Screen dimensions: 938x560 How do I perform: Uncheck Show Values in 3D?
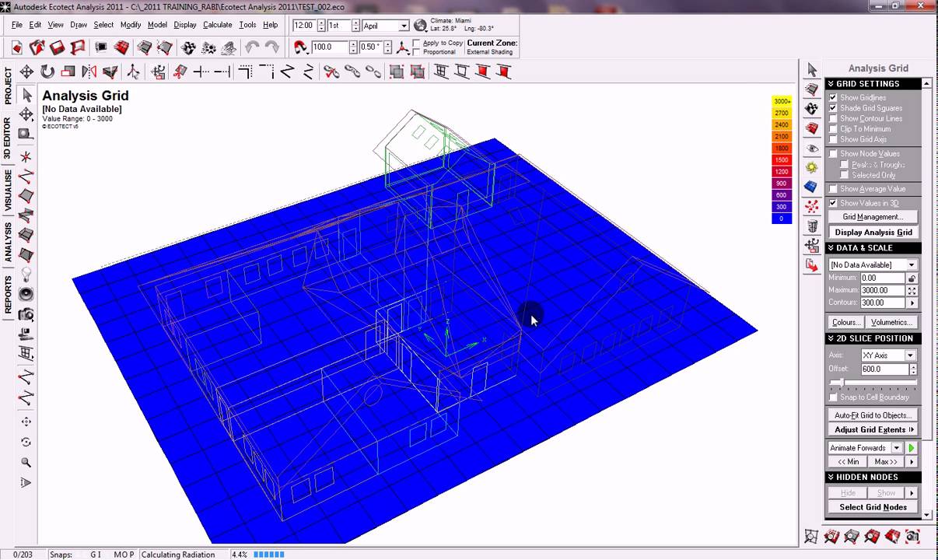coord(833,203)
